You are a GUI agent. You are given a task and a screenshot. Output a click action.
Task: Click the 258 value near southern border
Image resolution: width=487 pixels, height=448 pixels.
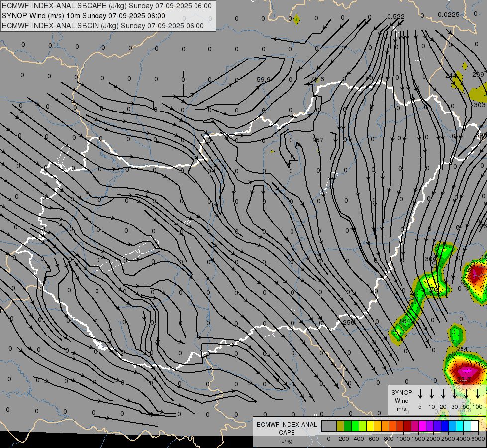pos(349,323)
